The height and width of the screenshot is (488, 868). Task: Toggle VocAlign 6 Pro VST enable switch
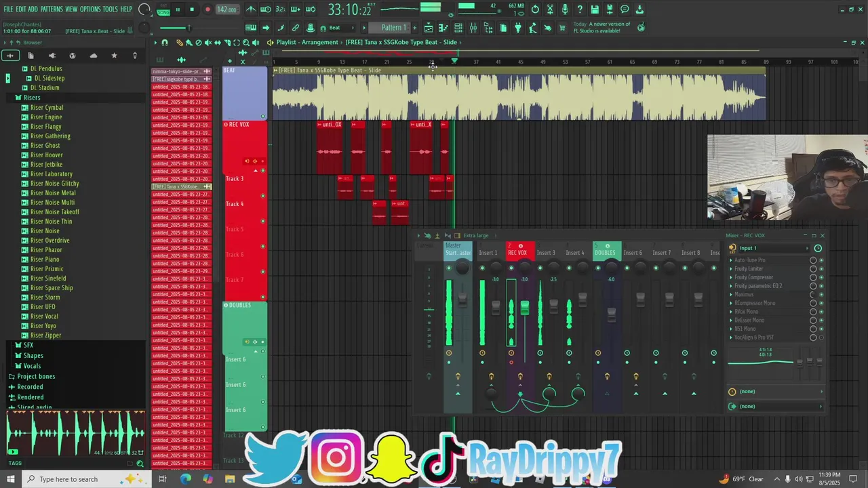tap(821, 338)
